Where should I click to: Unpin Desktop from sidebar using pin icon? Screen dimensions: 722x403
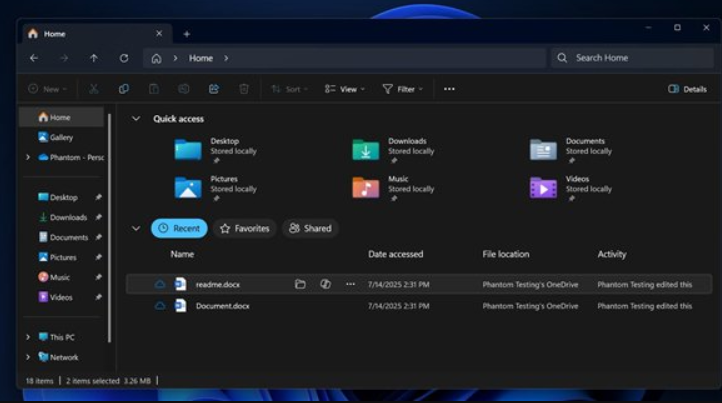98,198
